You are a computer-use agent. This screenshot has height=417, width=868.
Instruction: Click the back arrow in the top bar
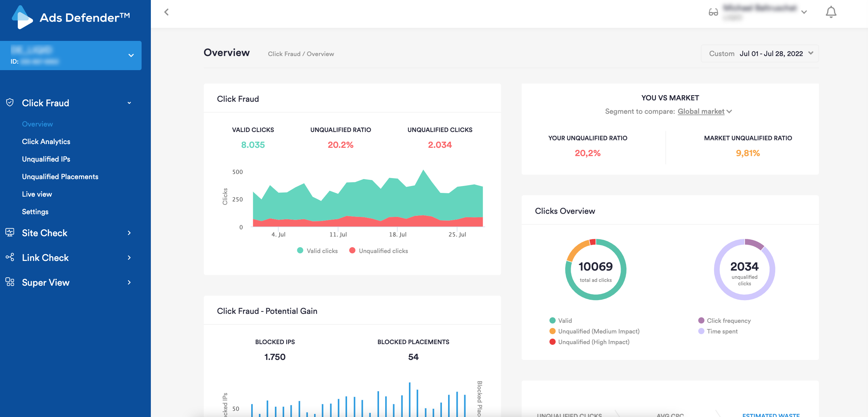click(x=167, y=12)
